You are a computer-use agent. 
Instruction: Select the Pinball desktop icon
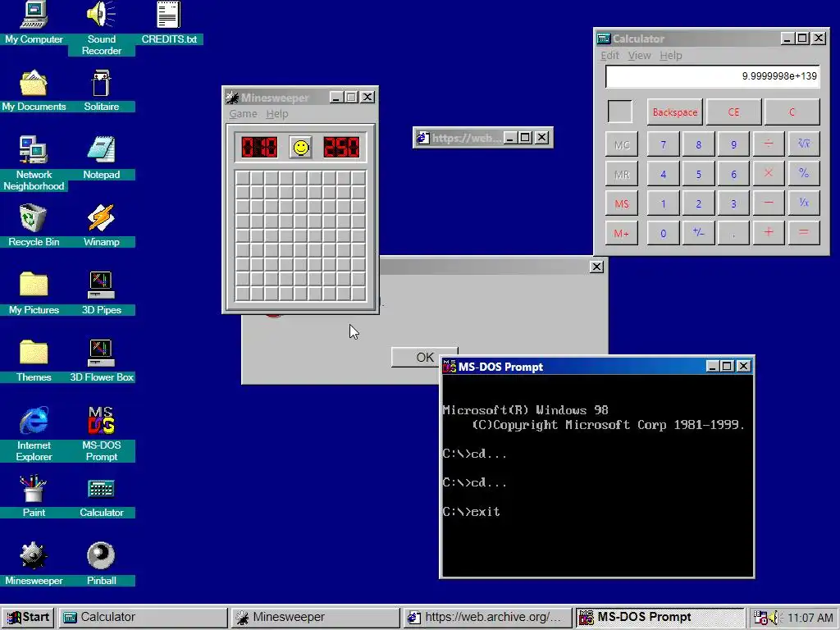coord(101,563)
